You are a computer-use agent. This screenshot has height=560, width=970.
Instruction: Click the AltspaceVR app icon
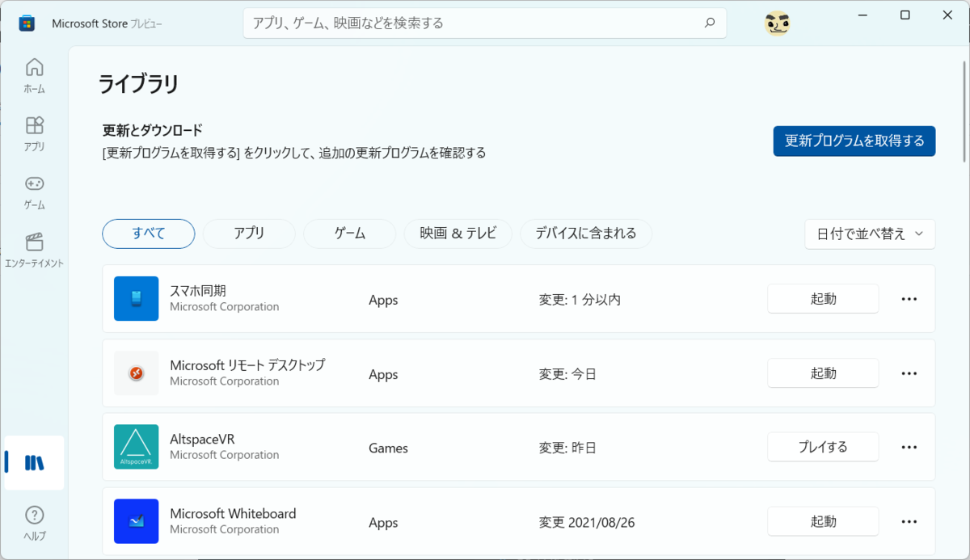pyautogui.click(x=136, y=447)
